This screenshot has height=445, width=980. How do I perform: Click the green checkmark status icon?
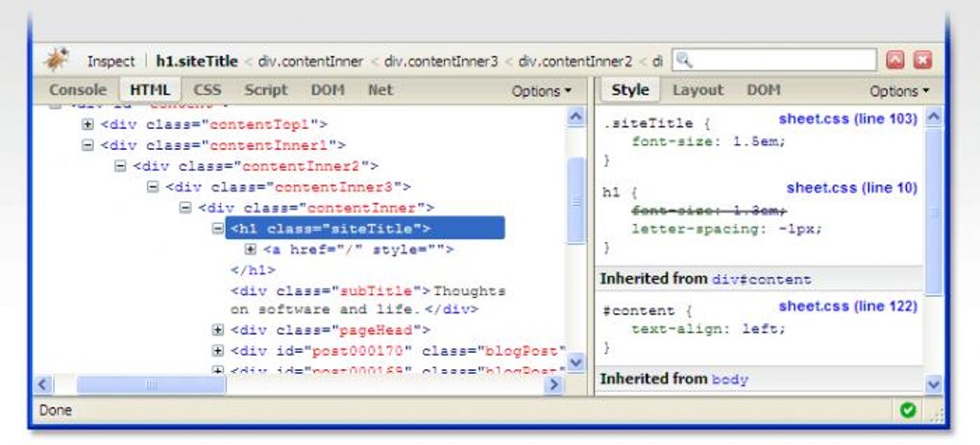tap(908, 410)
